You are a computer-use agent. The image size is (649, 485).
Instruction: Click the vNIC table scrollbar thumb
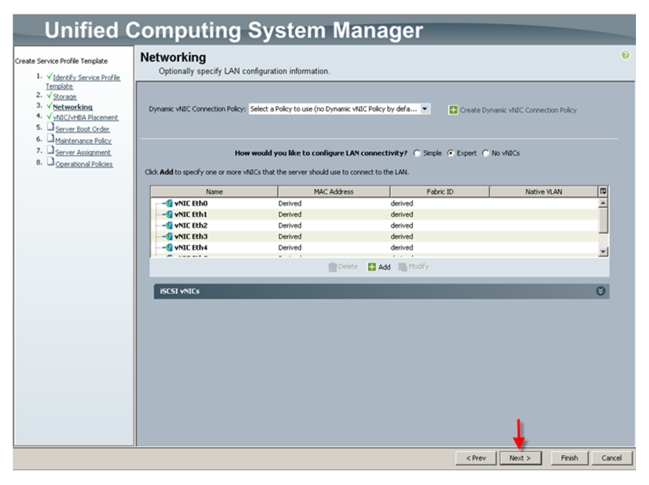coord(603,221)
